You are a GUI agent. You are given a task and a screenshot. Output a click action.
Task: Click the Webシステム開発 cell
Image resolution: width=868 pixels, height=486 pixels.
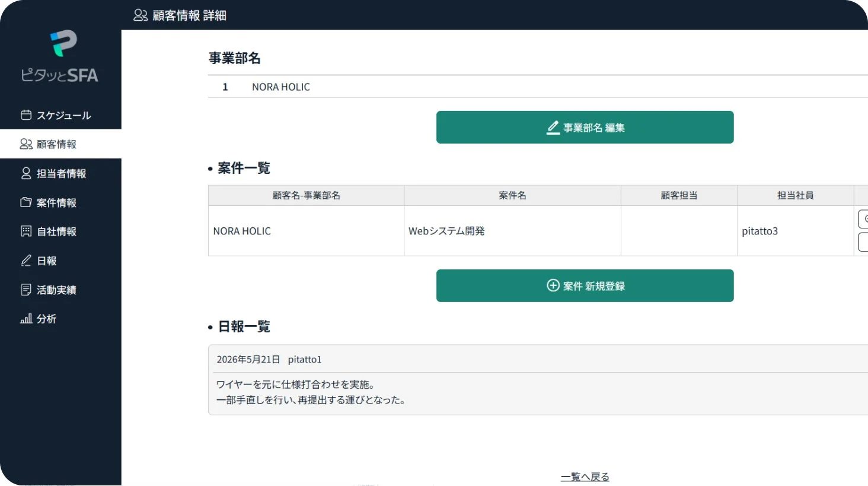click(x=512, y=231)
